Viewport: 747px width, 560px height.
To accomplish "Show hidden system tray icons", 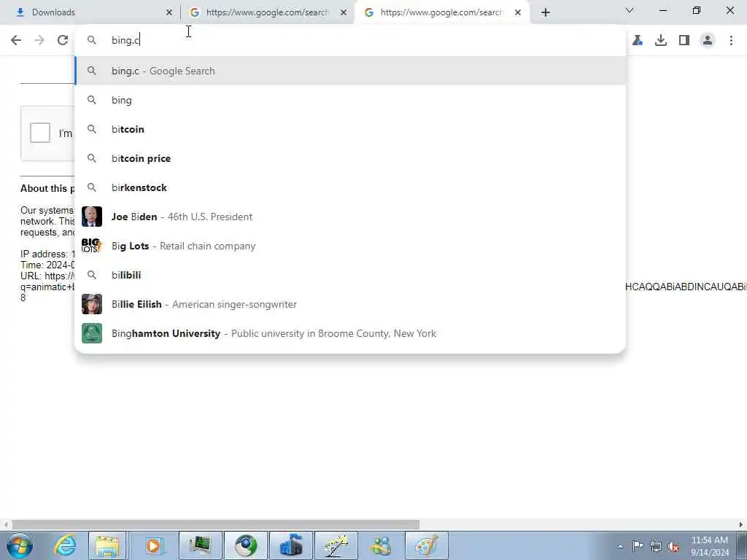I will 620,546.
